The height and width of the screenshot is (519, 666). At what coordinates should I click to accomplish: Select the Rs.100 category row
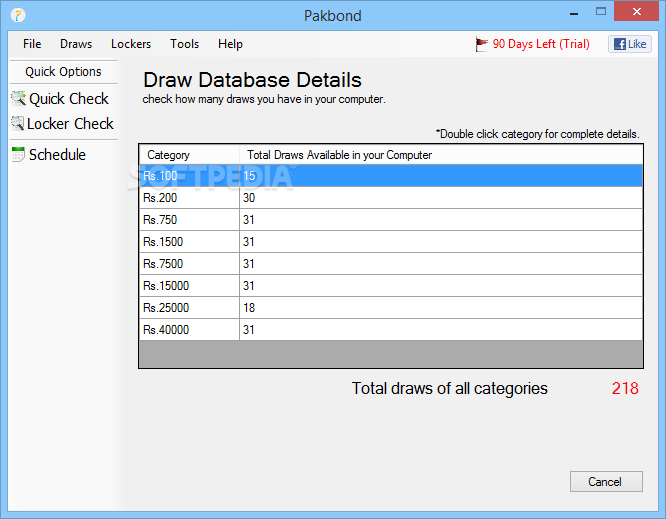(391, 175)
